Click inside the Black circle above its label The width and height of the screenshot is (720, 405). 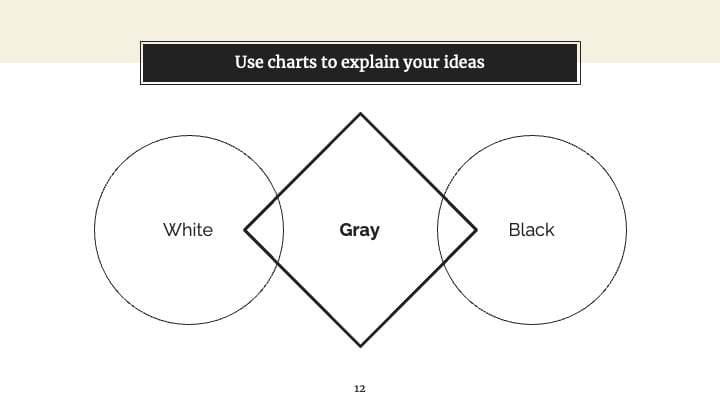tap(532, 179)
